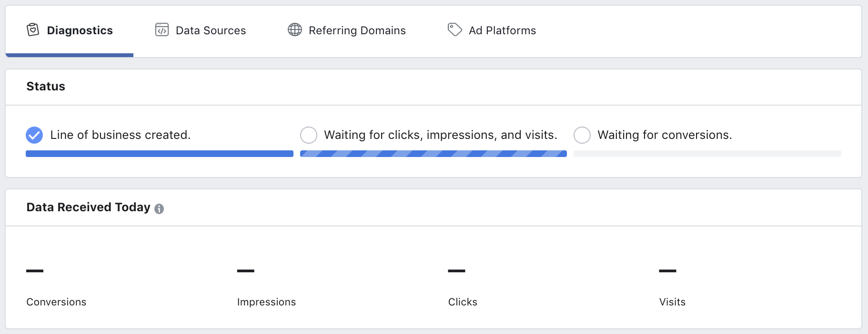Click the solid blue progress bar
Viewport: 868px width, 334px height.
click(x=160, y=154)
